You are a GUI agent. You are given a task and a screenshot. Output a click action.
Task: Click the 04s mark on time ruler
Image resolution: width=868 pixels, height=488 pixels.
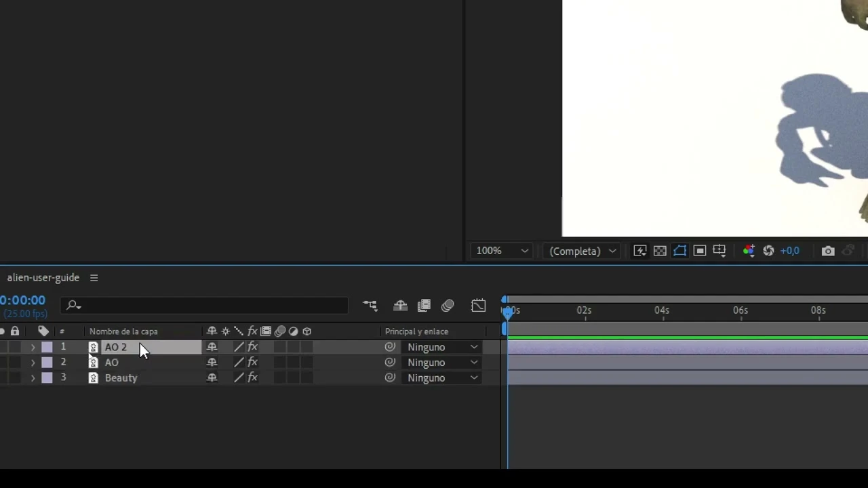(x=662, y=310)
